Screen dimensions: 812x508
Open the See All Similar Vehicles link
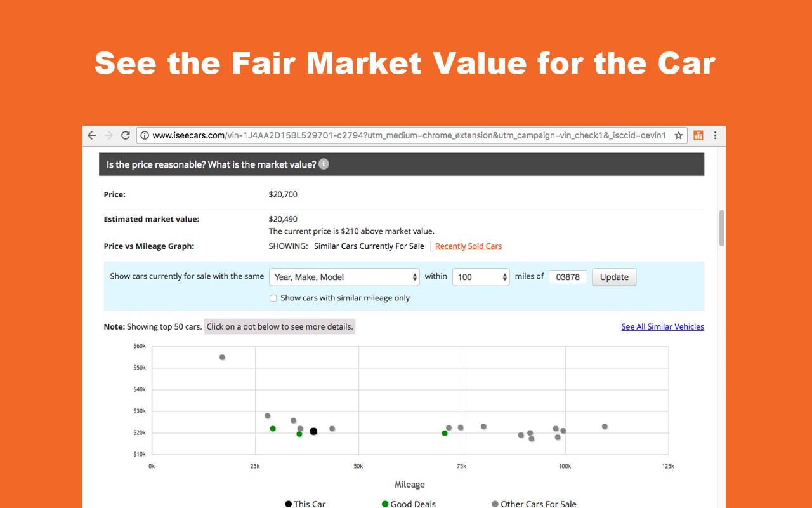pyautogui.click(x=662, y=326)
